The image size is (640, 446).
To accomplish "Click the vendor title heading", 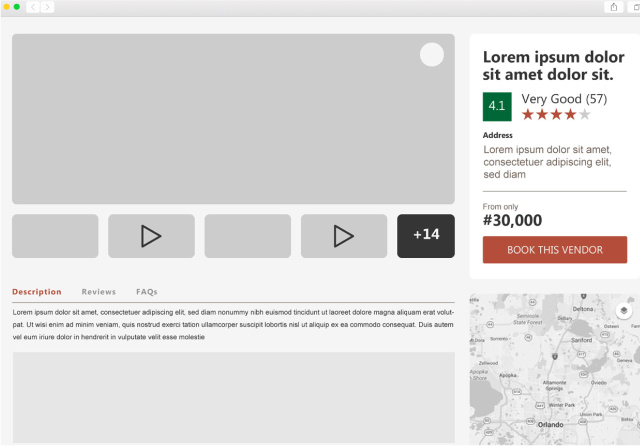I will coord(553,65).
